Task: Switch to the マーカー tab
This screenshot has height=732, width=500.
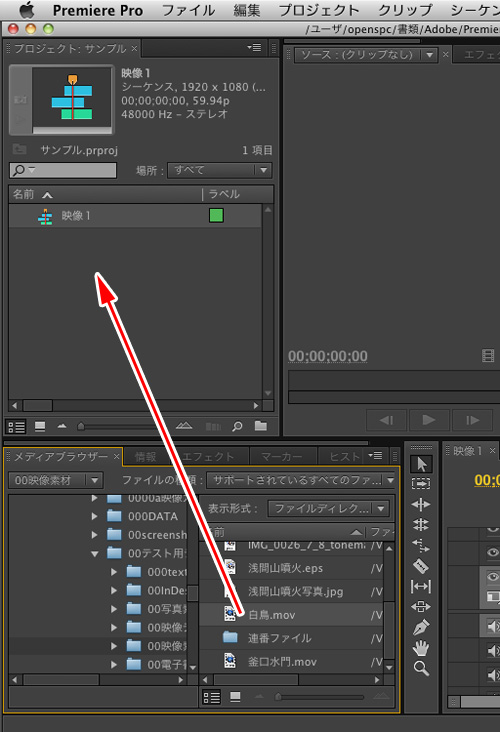Action: coord(282,457)
